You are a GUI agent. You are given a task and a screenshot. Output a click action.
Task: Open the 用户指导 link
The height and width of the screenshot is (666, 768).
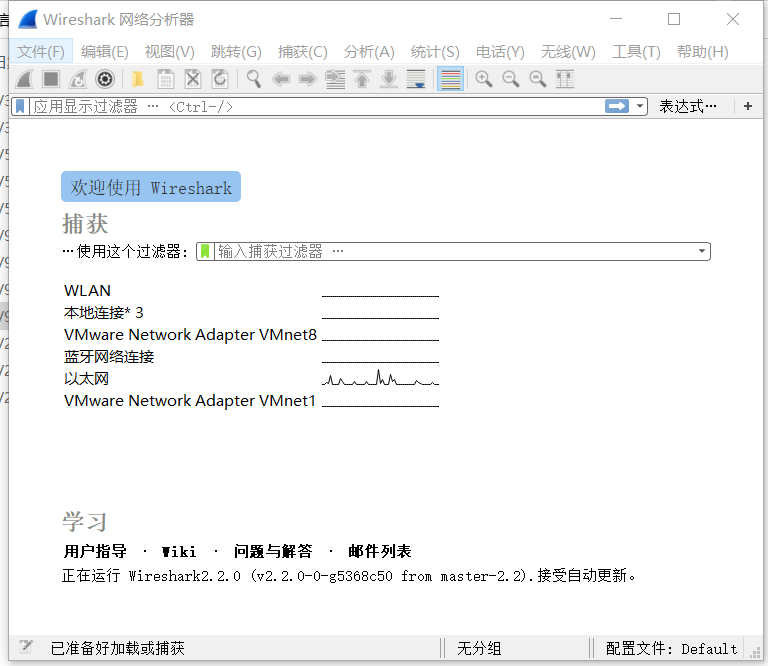[x=95, y=551]
